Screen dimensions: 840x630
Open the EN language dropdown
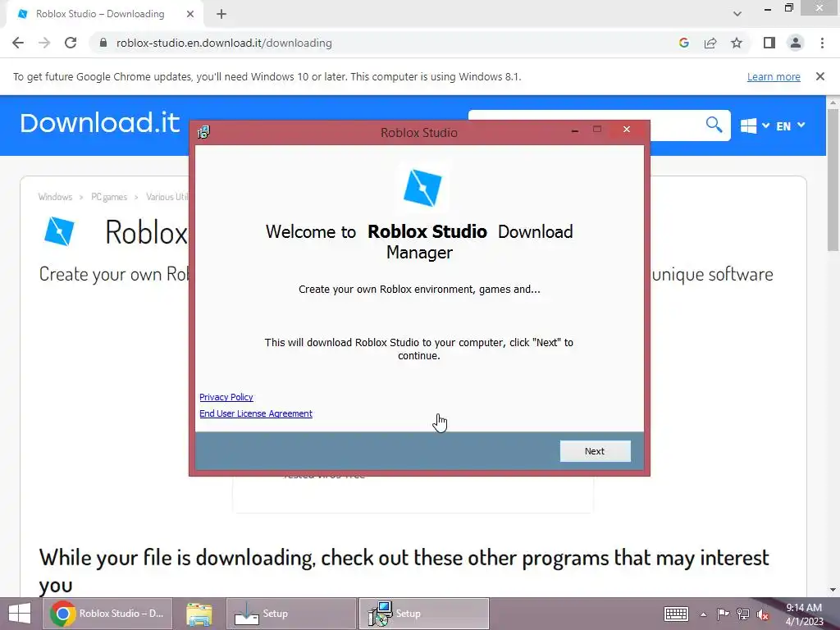[x=790, y=126]
